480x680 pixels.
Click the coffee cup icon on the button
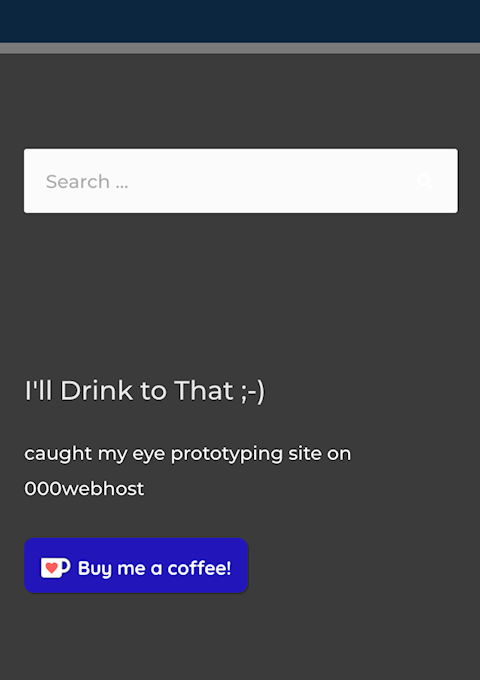(x=56, y=568)
